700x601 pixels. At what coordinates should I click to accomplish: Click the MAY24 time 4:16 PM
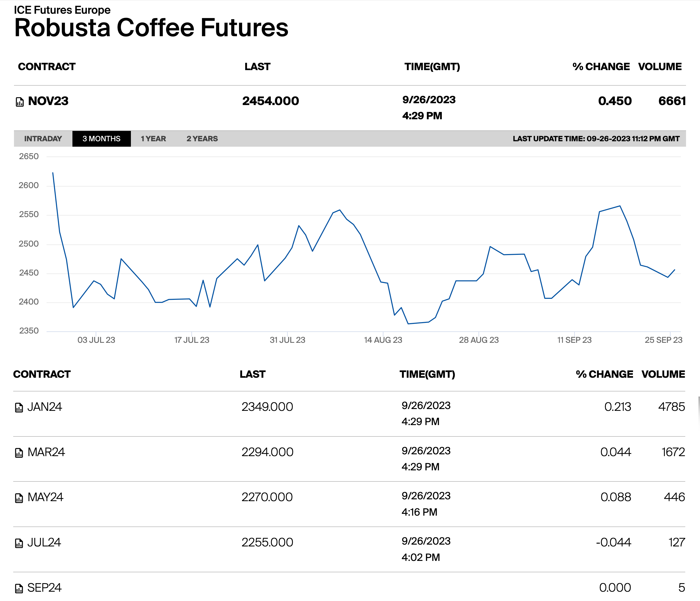pyautogui.click(x=419, y=512)
